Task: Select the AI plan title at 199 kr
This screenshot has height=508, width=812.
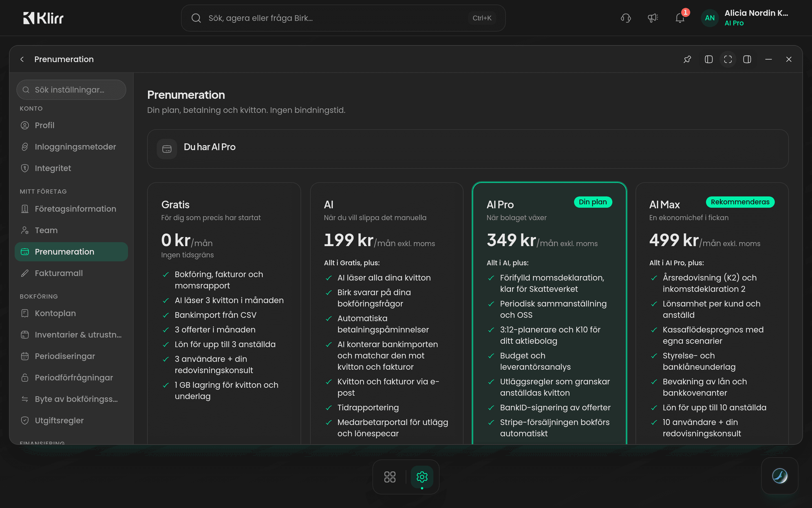Action: coord(328,205)
